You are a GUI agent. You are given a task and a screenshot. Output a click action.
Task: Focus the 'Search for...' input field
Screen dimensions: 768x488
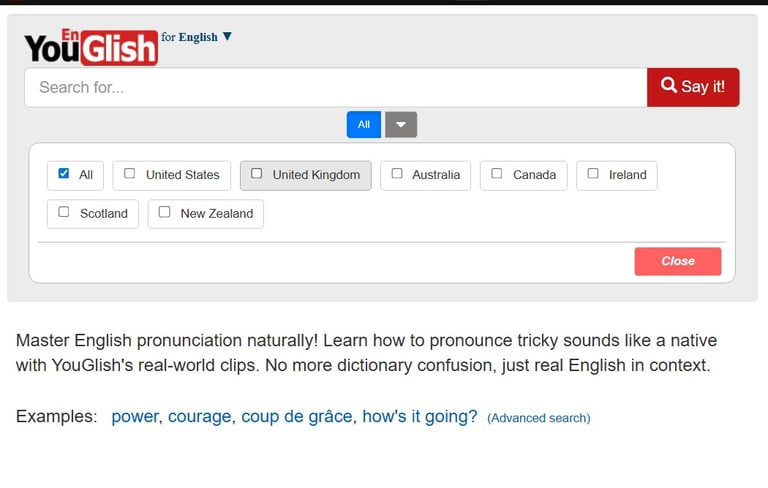point(336,87)
